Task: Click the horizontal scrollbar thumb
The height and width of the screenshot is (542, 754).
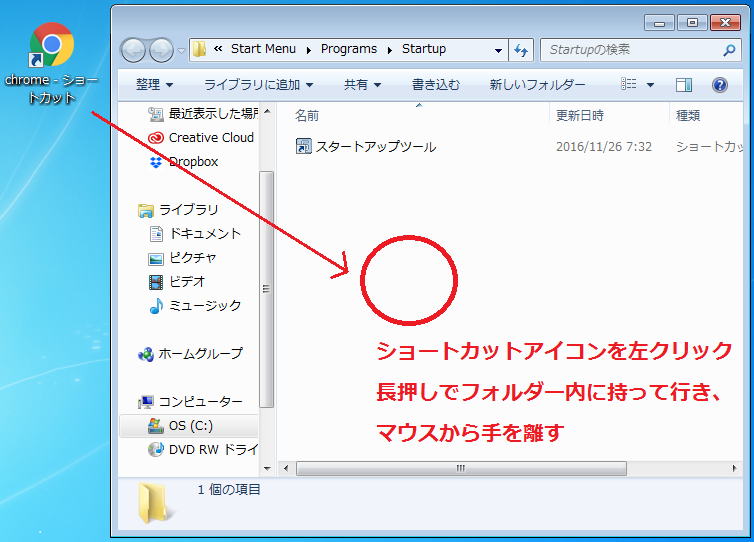Action: coord(461,468)
